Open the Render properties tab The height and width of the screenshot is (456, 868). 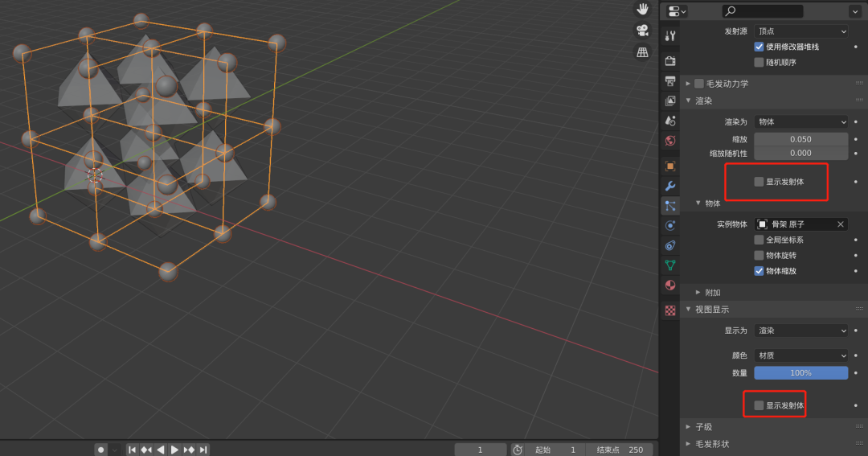coord(670,60)
